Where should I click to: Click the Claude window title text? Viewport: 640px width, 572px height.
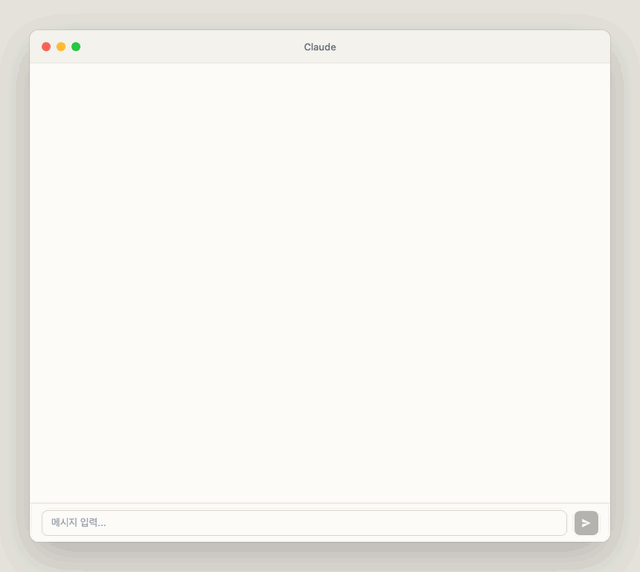click(x=320, y=47)
